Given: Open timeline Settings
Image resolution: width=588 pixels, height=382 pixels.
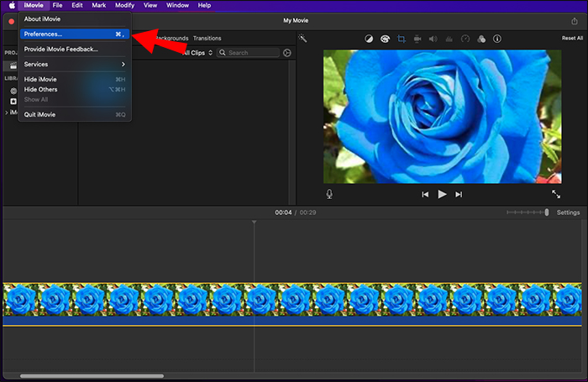Looking at the screenshot, I should click(x=568, y=212).
